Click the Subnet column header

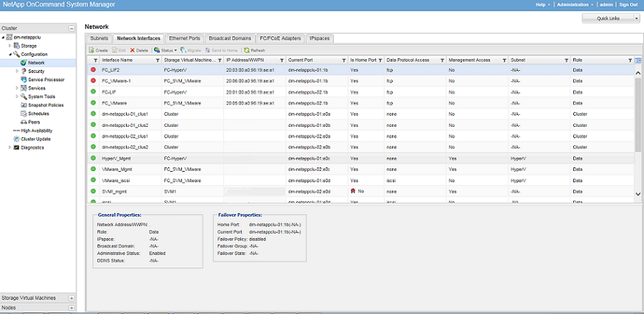pos(539,60)
